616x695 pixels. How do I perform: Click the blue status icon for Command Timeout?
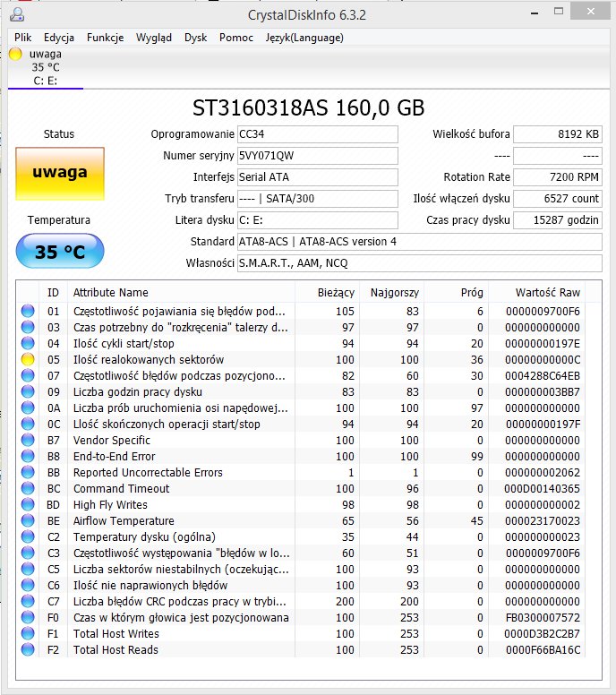28,488
